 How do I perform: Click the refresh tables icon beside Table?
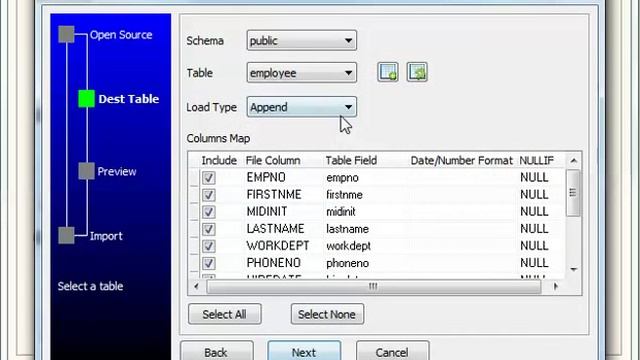click(x=417, y=73)
